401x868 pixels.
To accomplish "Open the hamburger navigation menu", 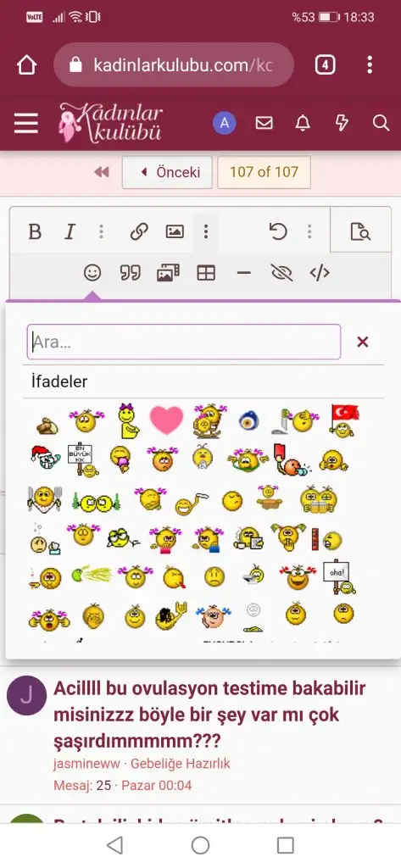I will (x=26, y=123).
